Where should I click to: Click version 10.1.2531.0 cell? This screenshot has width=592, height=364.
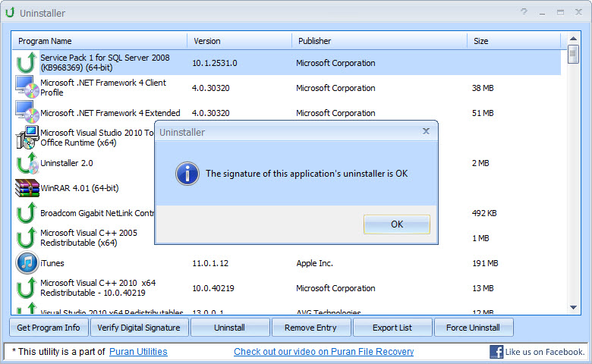pos(215,63)
